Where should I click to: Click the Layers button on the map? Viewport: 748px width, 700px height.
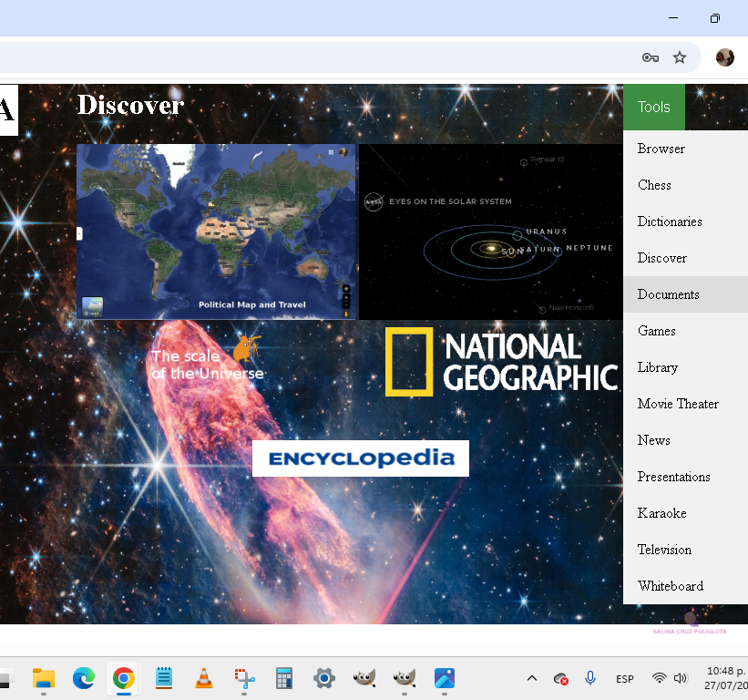click(x=92, y=307)
